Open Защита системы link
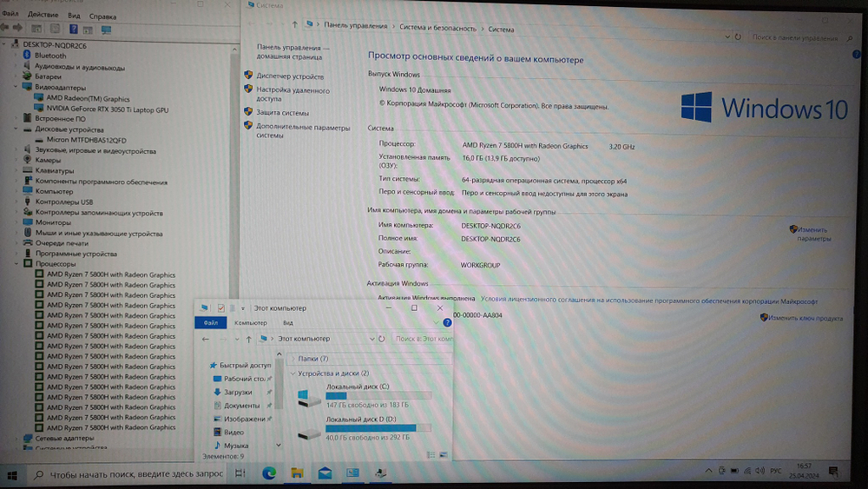 (x=282, y=112)
